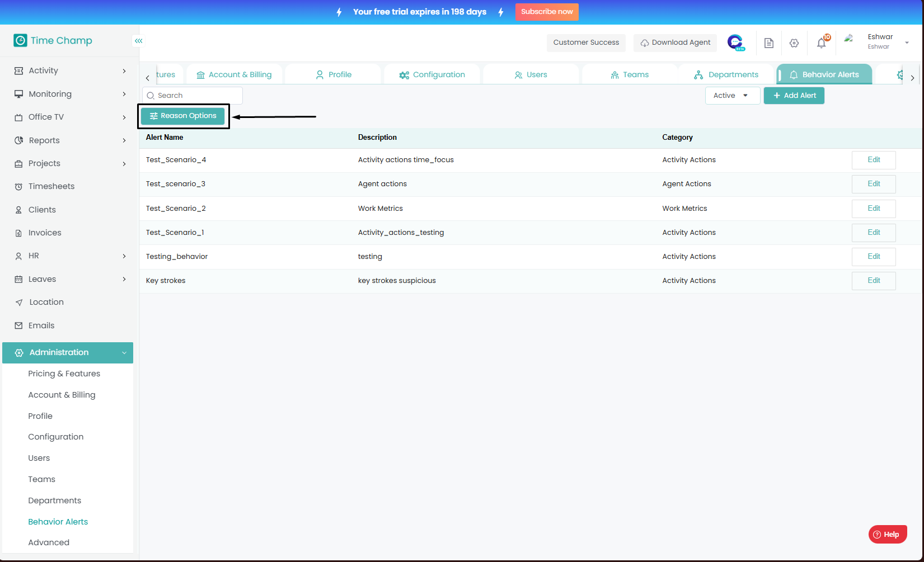Click the Time Champ logo
Image resolution: width=924 pixels, height=562 pixels.
coord(53,40)
